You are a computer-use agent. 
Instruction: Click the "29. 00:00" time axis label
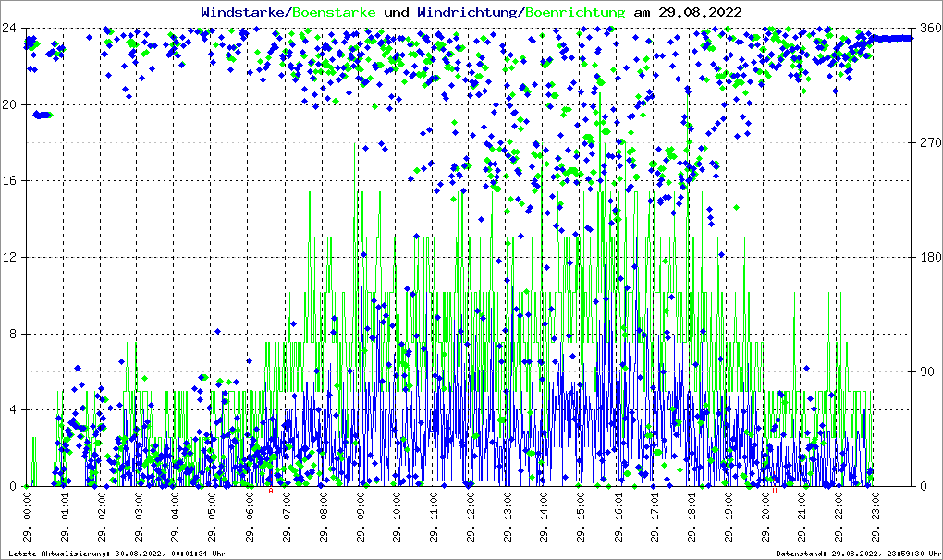[27, 517]
